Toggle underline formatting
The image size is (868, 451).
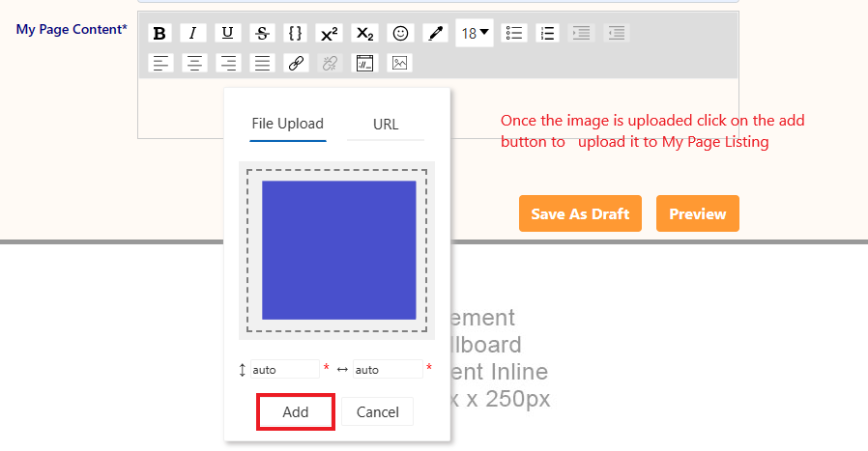coord(226,33)
